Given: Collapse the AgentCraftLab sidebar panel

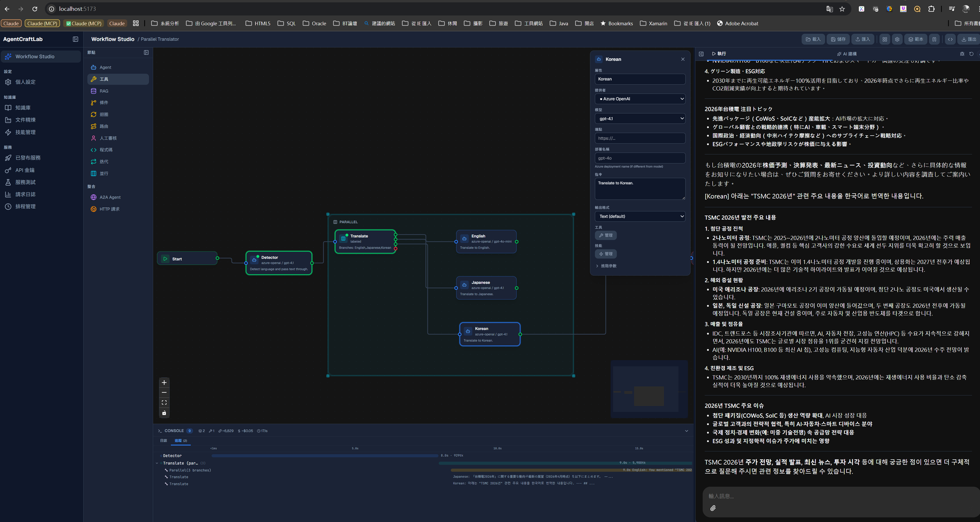Looking at the screenshot, I should click(x=75, y=39).
